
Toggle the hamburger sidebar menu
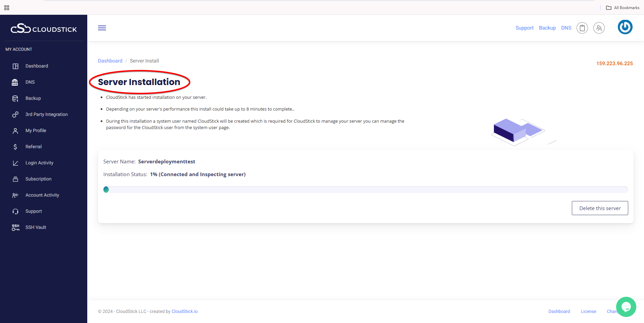click(102, 28)
